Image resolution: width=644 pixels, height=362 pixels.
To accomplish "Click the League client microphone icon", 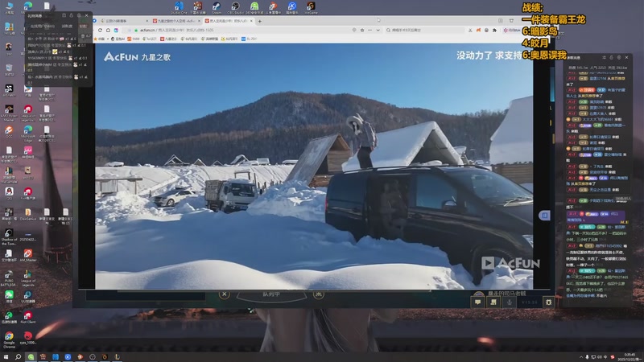I will (510, 302).
